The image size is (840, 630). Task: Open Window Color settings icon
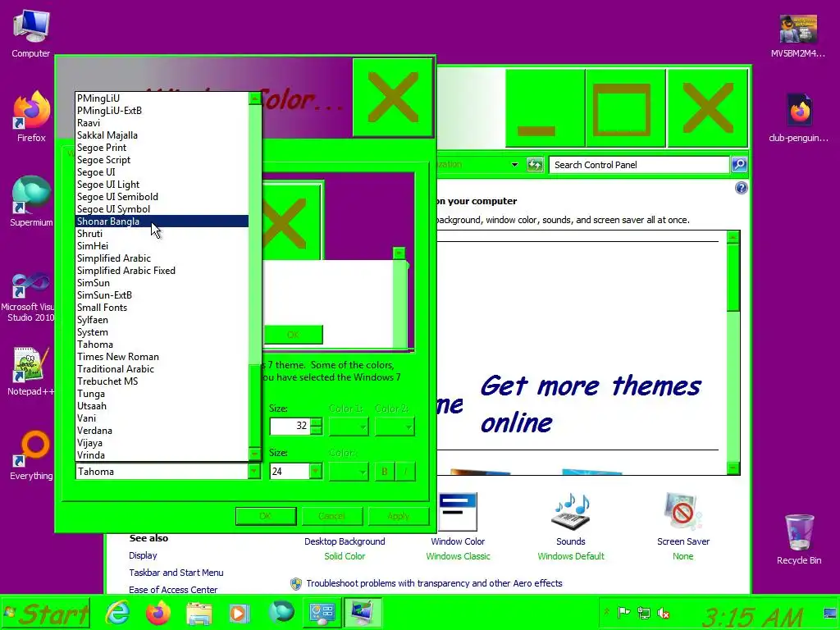tap(458, 512)
